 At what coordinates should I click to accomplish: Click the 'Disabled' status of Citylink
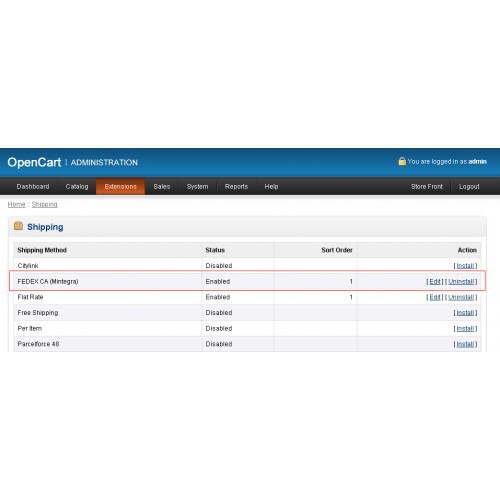click(219, 266)
